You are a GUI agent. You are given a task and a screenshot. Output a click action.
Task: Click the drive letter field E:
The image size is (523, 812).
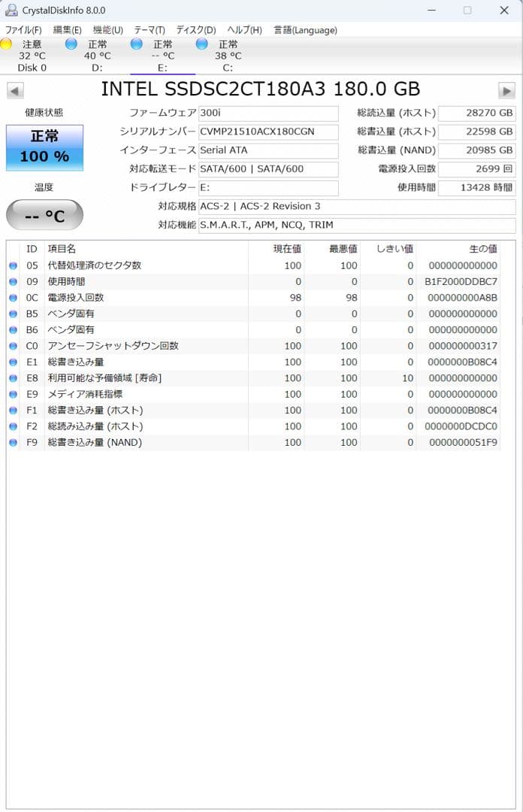pos(268,187)
